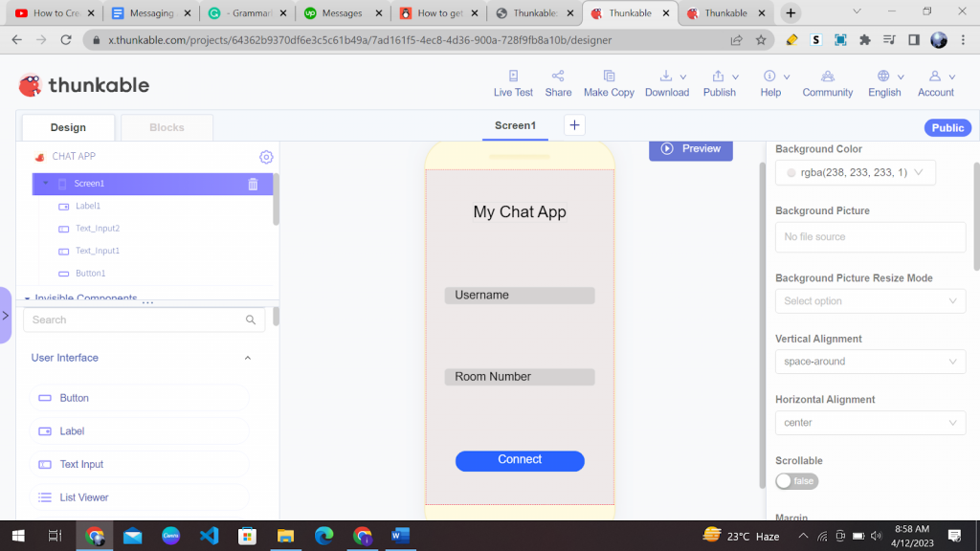Toggle the Scrollable switch
This screenshot has height=551, width=980.
(796, 481)
